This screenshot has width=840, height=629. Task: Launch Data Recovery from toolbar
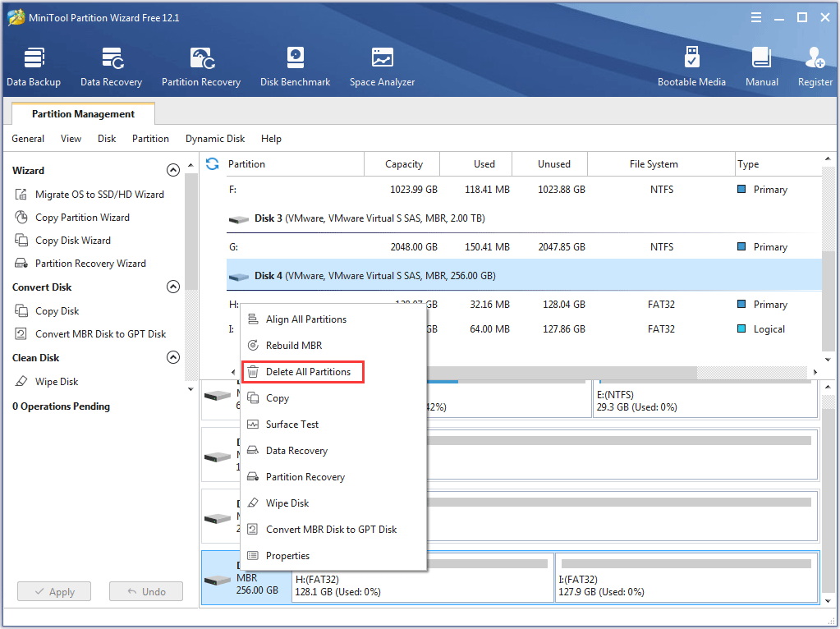(x=112, y=67)
